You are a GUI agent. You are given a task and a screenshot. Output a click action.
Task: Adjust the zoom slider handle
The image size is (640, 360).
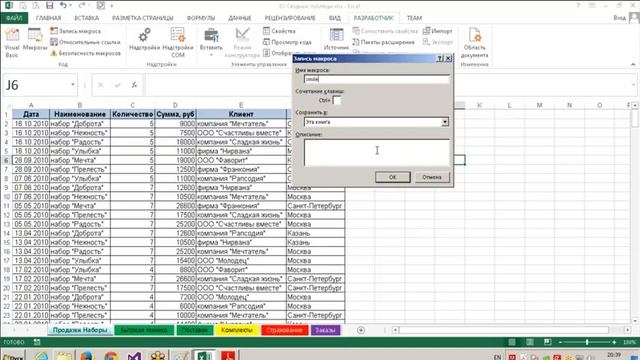[x=587, y=342]
